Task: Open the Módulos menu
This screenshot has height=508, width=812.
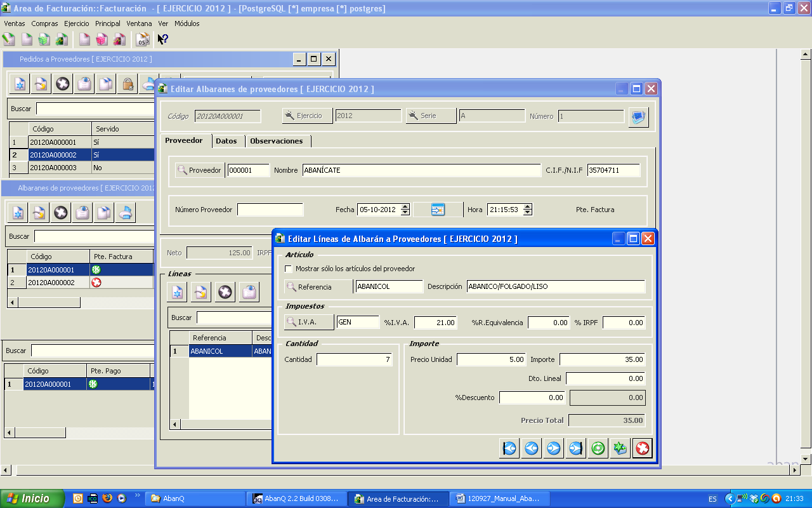Action: click(187, 23)
